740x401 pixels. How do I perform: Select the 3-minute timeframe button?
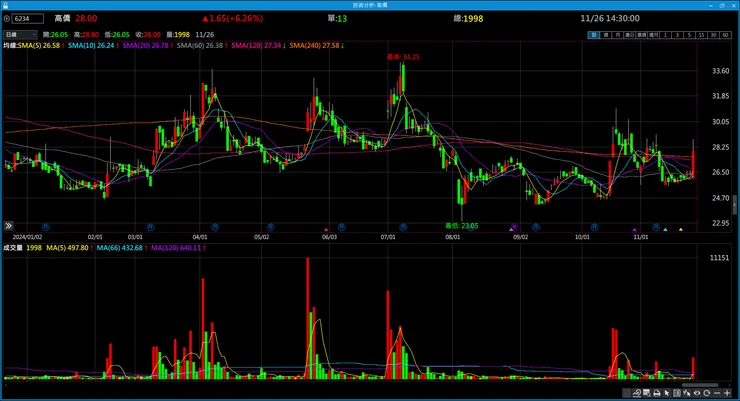(x=677, y=35)
